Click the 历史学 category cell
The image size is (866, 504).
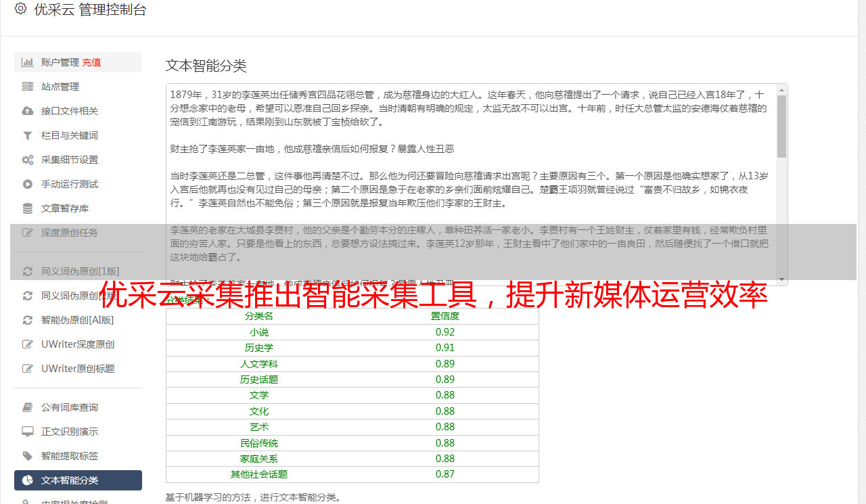click(x=259, y=348)
